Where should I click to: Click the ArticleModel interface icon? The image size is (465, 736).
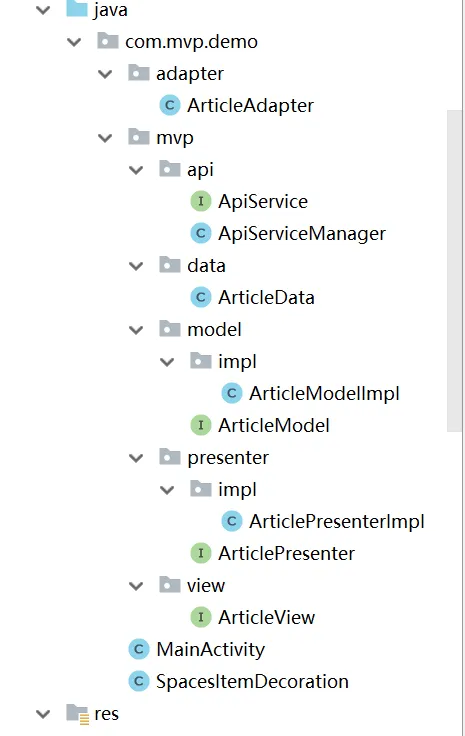click(201, 425)
